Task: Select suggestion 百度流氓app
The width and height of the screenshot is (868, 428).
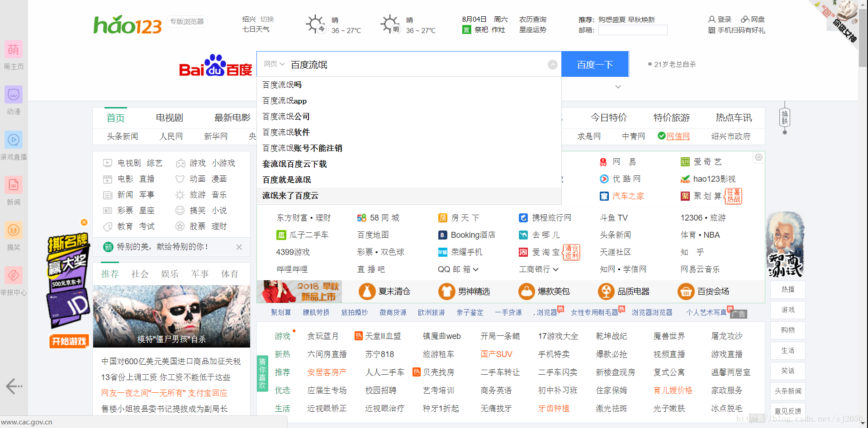Action: [409, 101]
